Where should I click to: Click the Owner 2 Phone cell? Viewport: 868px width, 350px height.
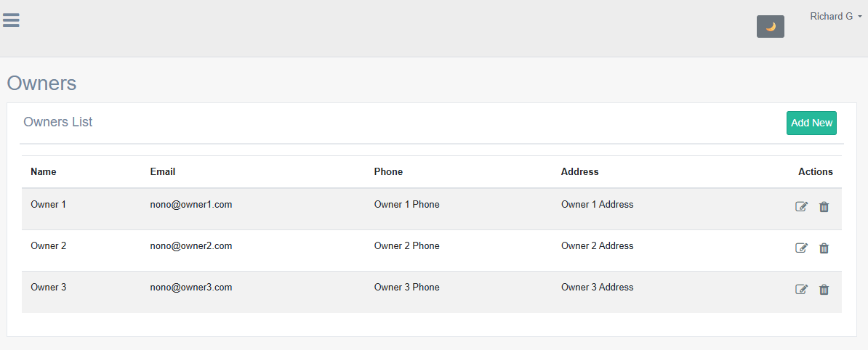pyautogui.click(x=406, y=246)
